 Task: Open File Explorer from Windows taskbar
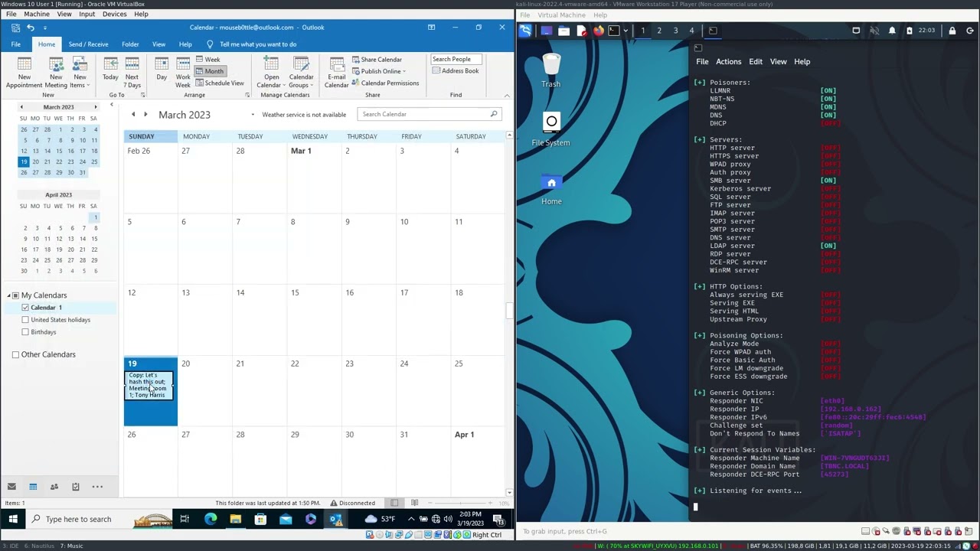click(x=236, y=520)
